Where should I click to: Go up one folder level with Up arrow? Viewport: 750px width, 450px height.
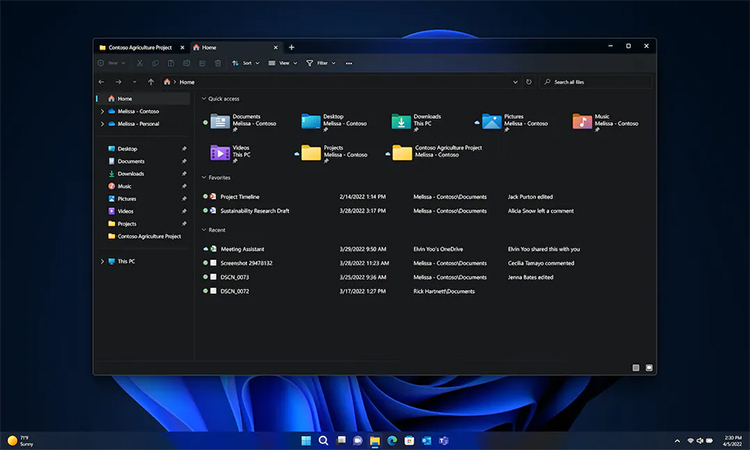(x=151, y=81)
